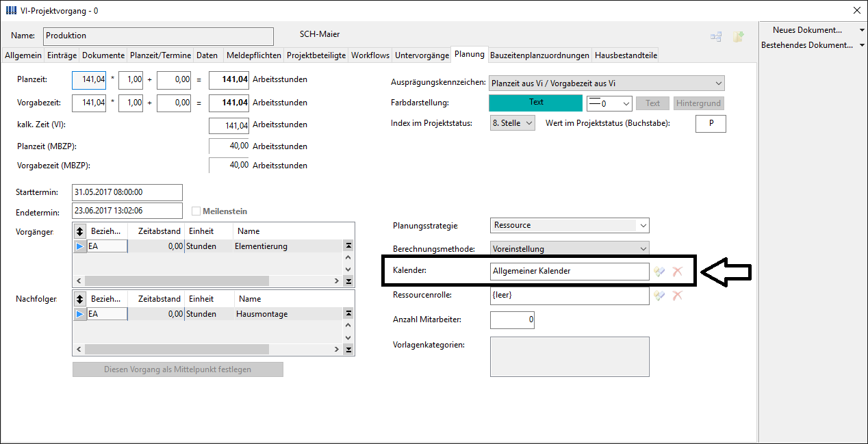Clear the Ressourcenrolle field with the red X
Image resolution: width=868 pixels, height=444 pixels.
pyautogui.click(x=678, y=296)
